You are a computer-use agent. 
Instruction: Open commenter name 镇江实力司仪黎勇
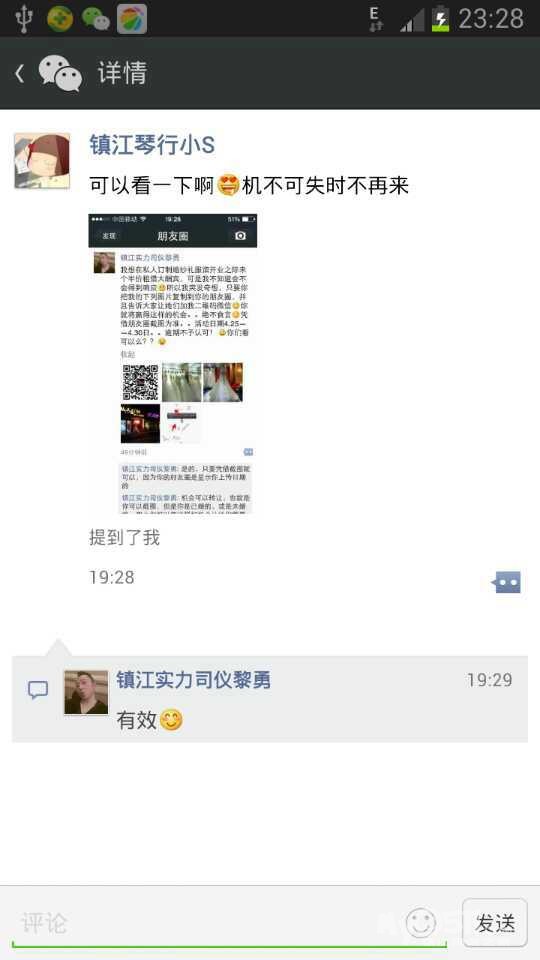(193, 680)
